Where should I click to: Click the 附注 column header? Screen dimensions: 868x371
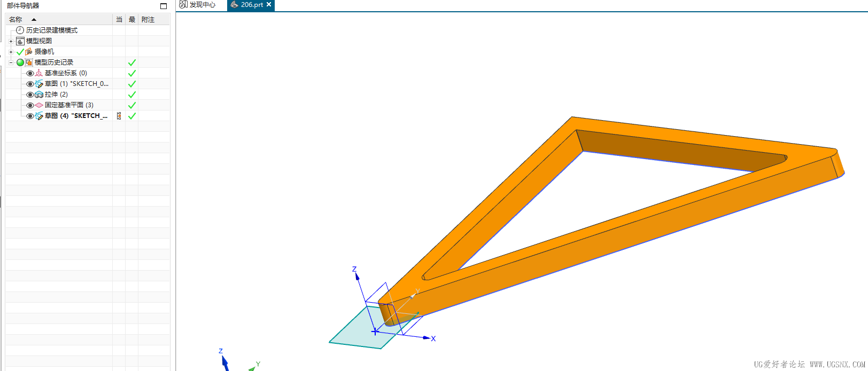click(x=153, y=20)
